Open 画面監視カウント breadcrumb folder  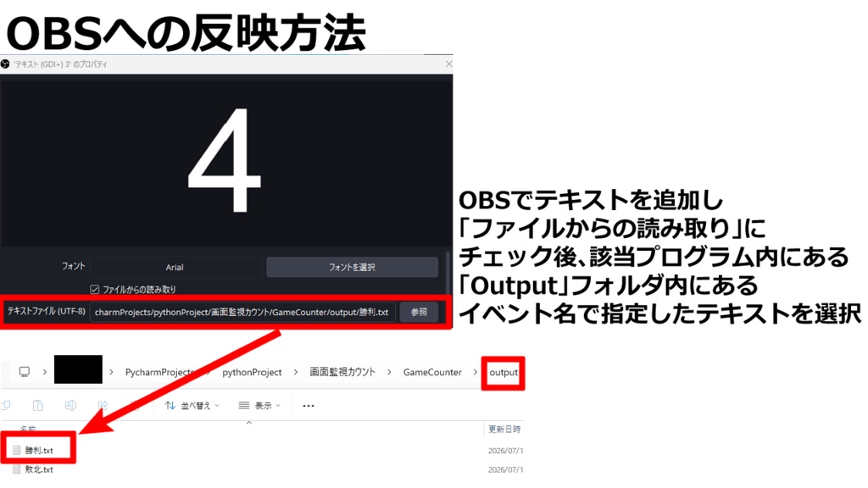click(x=342, y=373)
